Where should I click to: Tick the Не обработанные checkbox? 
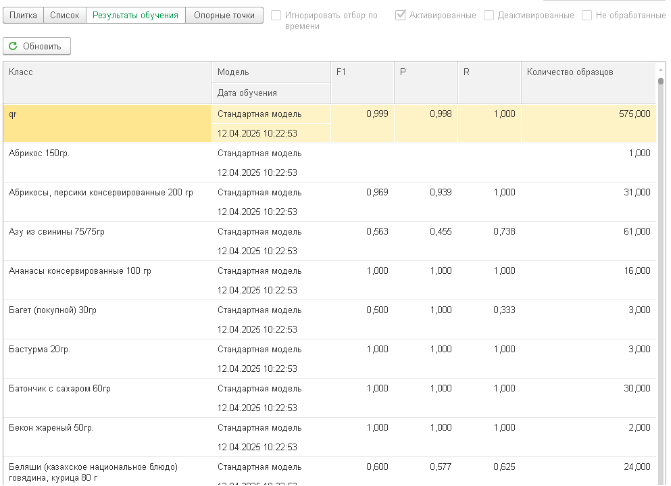pyautogui.click(x=587, y=16)
